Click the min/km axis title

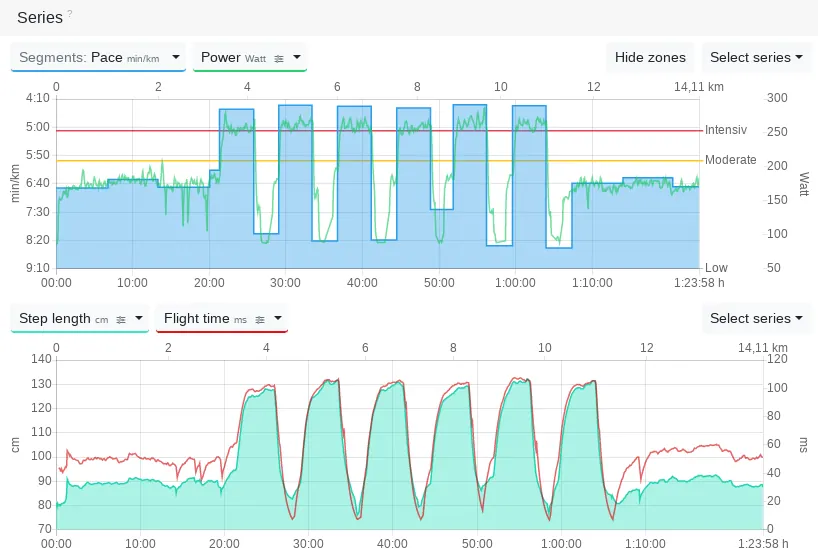tap(15, 183)
